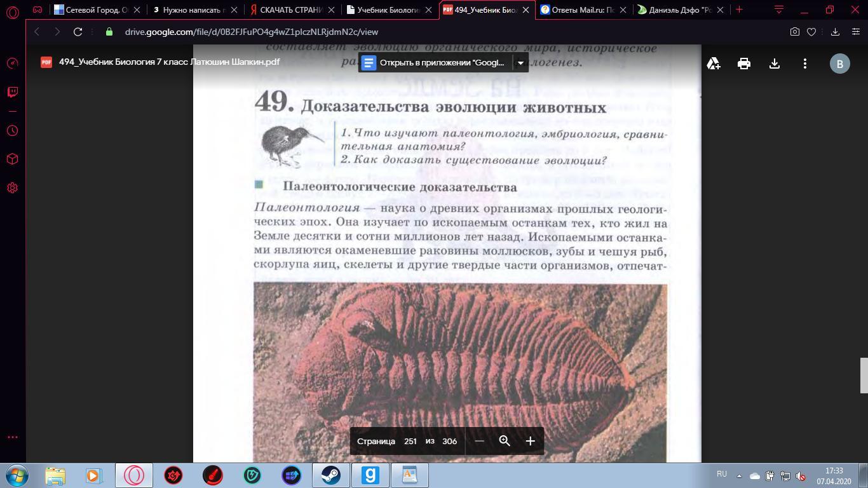The image size is (868, 488).
Task: Click the page number 251 field
Action: (410, 441)
